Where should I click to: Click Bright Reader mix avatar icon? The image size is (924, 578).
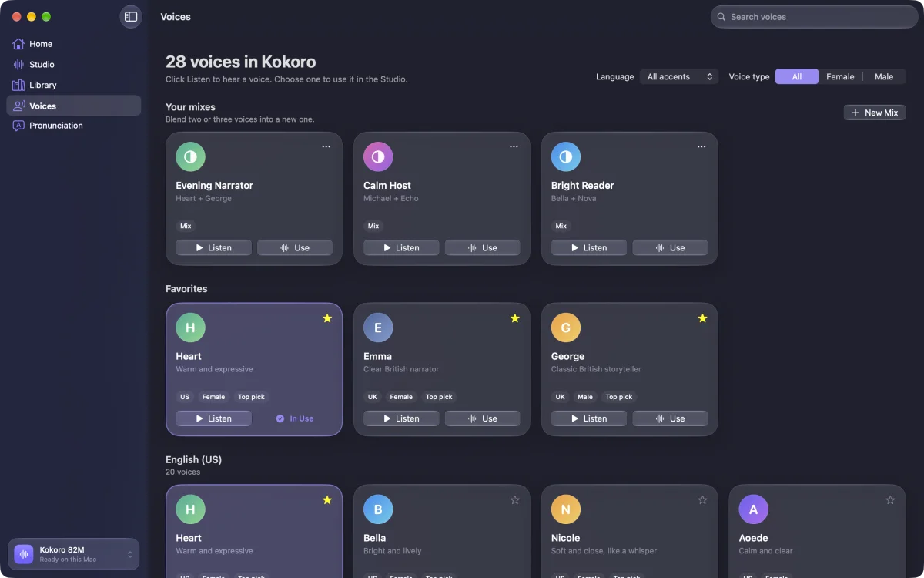coord(566,156)
